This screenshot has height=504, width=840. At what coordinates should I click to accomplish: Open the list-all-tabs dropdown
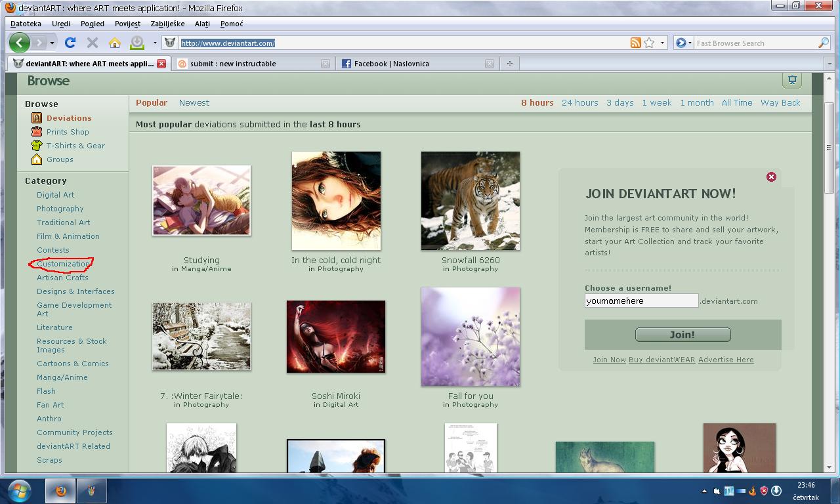click(x=829, y=64)
